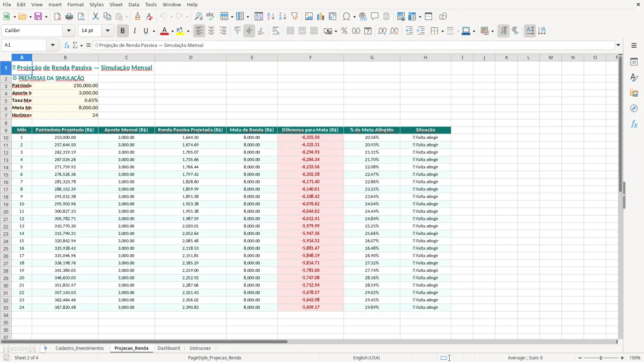Click Insert Comment icon
This screenshot has width=644, height=362.
[375, 17]
